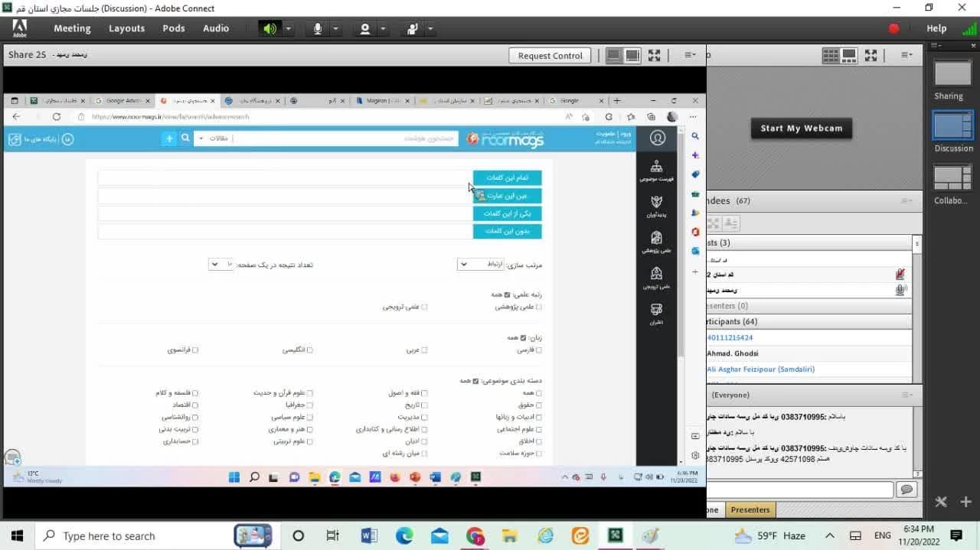This screenshot has height=550, width=980.
Task: Open Microsoft Word from Windows taskbar
Action: 369,535
